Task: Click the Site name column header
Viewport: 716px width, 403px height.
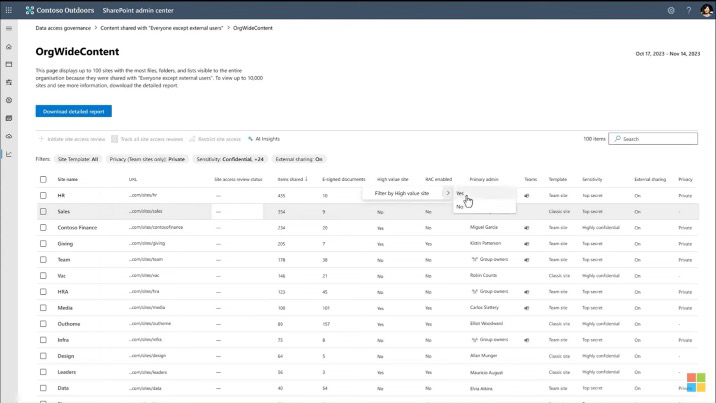Action: click(x=68, y=179)
